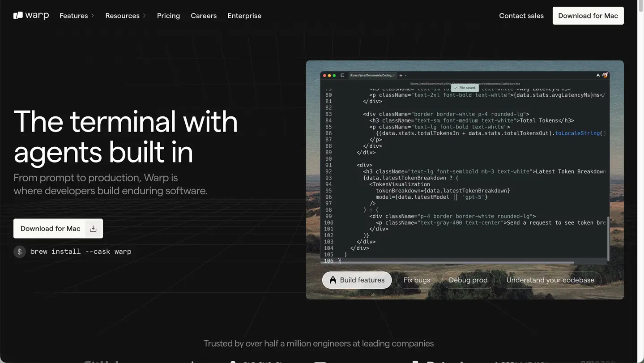
Task: Click the dollar sign icon beside the brew command
Action: coord(20,252)
